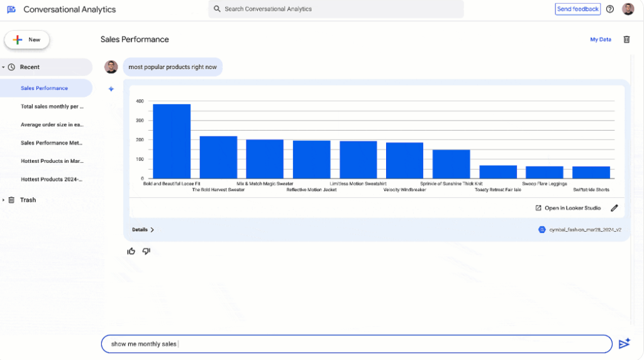Click the tallest Bold and Beautiful bar
This screenshot has height=360, width=644.
pos(172,141)
